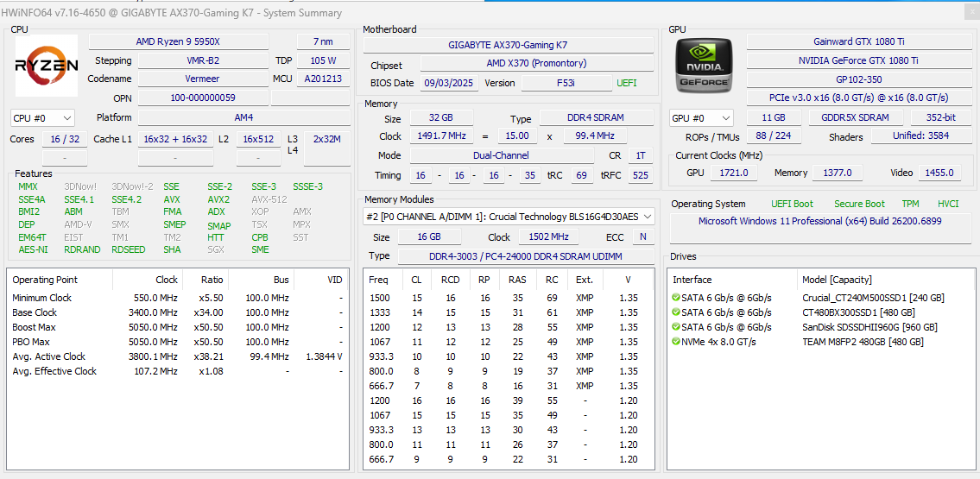Click the DDR4 SDRAM memory type value
The height and width of the screenshot is (479, 980).
(597, 118)
